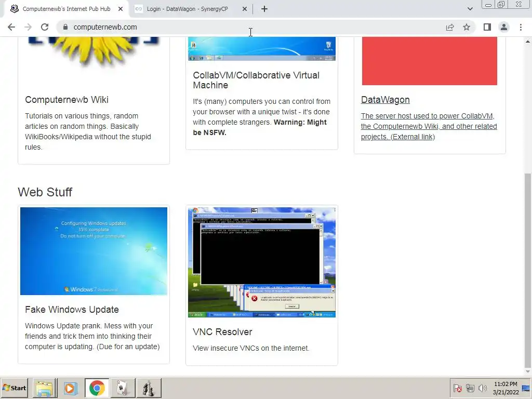Close the Computernewb's Internet Pub Hub tab
The height and width of the screenshot is (399, 532).
[x=121, y=9]
